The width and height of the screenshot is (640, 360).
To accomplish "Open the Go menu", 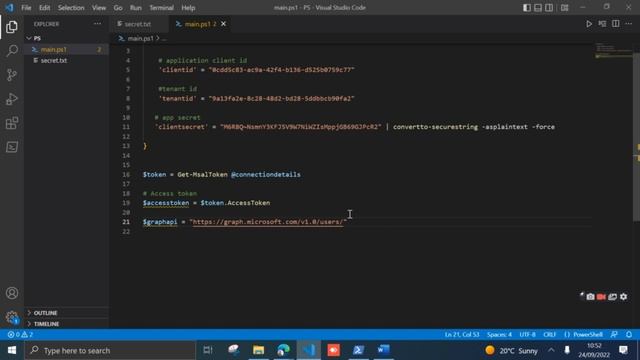I will 118,8.
